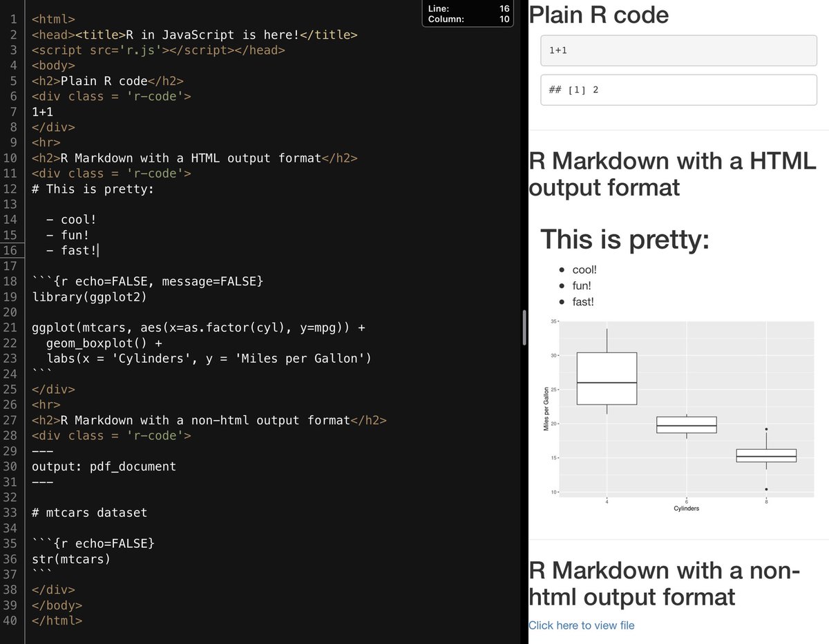Click the 'R Markdown with a HTML output format' preview heading
This screenshot has height=644, width=829.
[672, 173]
